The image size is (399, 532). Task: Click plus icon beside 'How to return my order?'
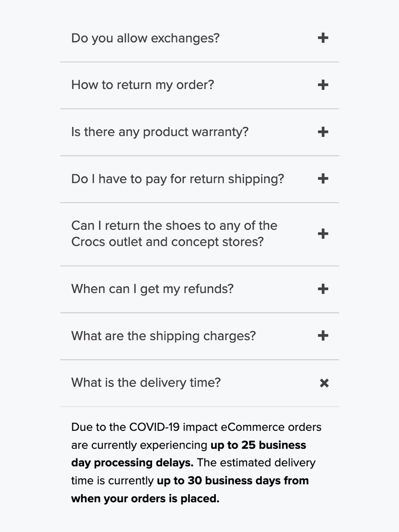[323, 85]
